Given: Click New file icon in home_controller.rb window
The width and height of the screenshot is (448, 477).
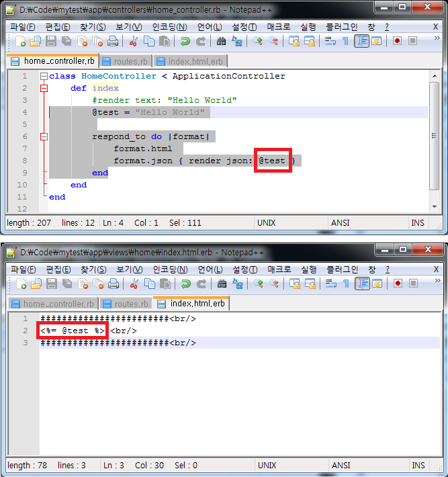Looking at the screenshot, I should (20, 41).
